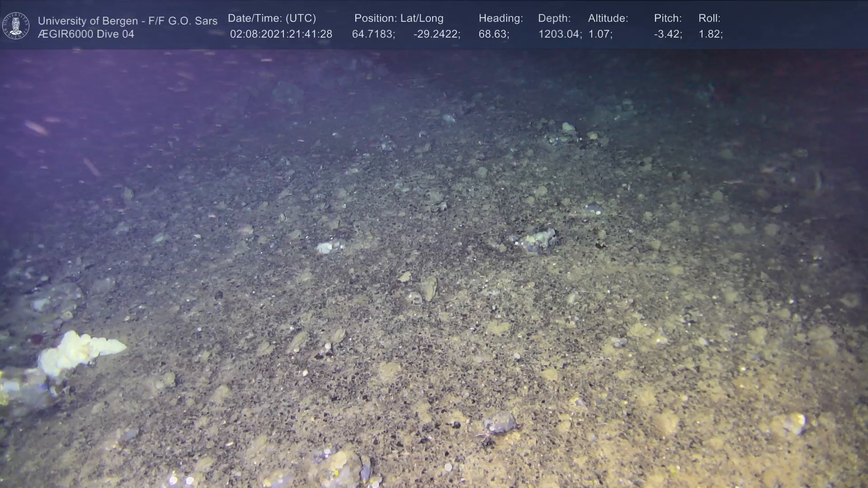Click the Date/Time (UTC) label
The height and width of the screenshot is (488, 868).
272,19
